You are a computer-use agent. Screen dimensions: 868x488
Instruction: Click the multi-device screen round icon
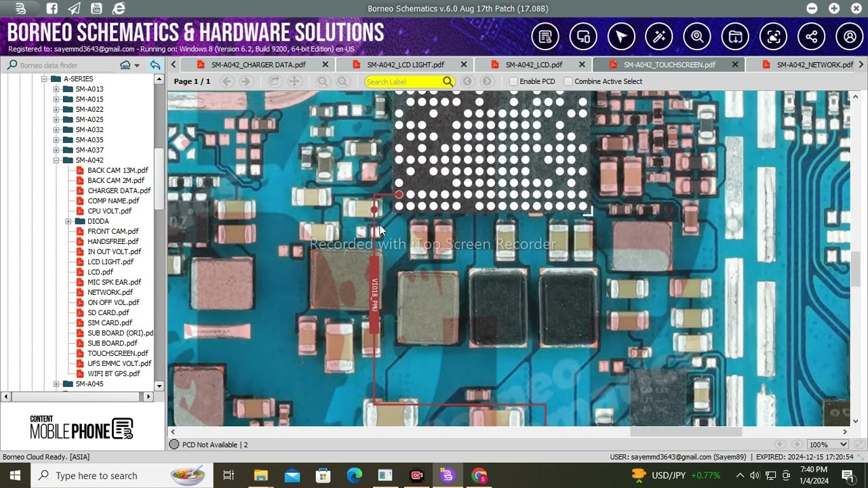[583, 37]
